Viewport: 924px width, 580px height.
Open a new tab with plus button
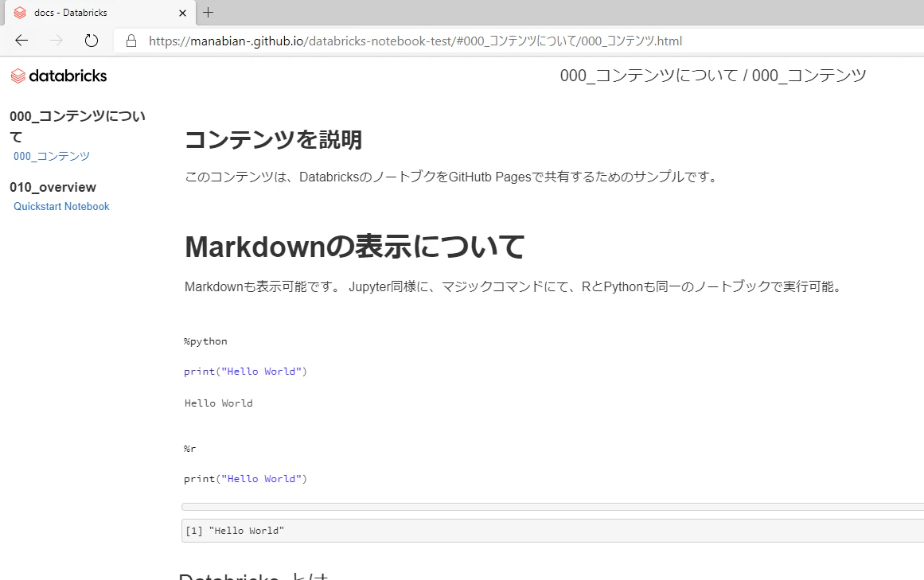pos(208,12)
